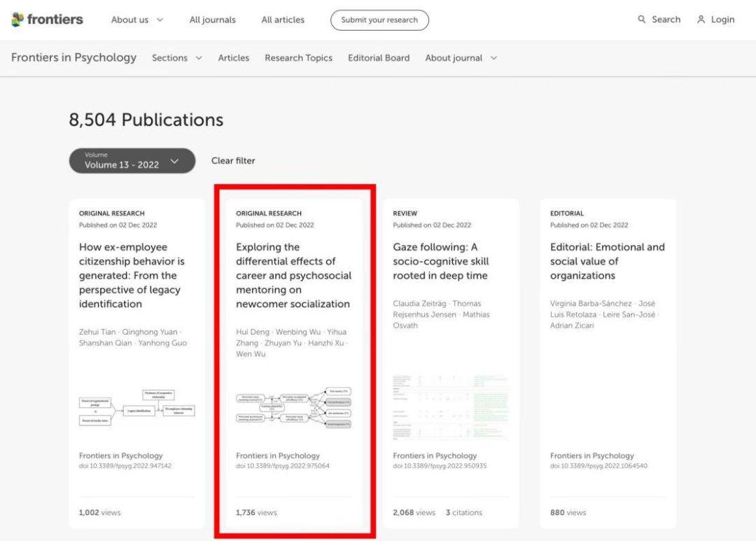Screen dimensions: 756x541
Task: Click the legacy identification diagram thumbnail
Action: point(137,409)
